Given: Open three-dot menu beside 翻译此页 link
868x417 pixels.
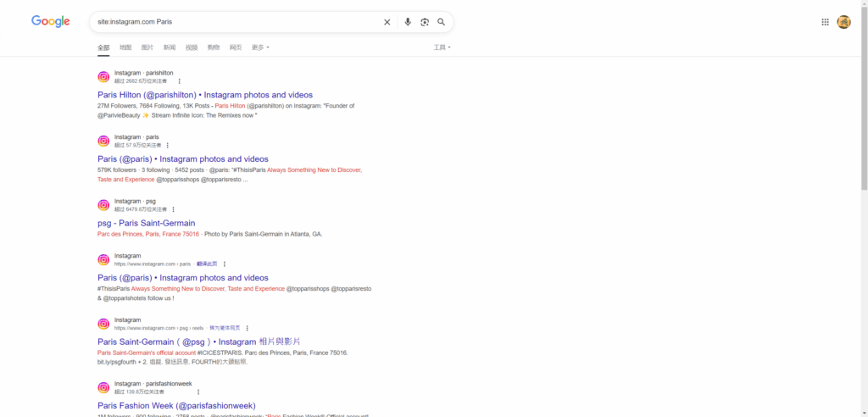Looking at the screenshot, I should [224, 264].
